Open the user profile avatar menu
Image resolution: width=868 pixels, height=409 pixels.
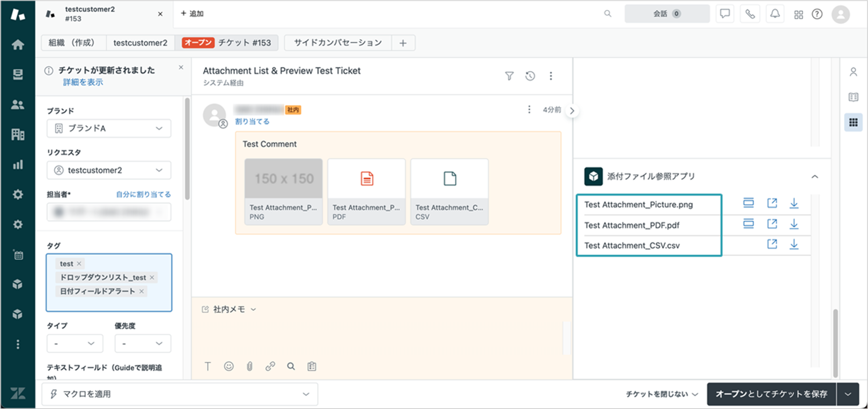(x=841, y=14)
